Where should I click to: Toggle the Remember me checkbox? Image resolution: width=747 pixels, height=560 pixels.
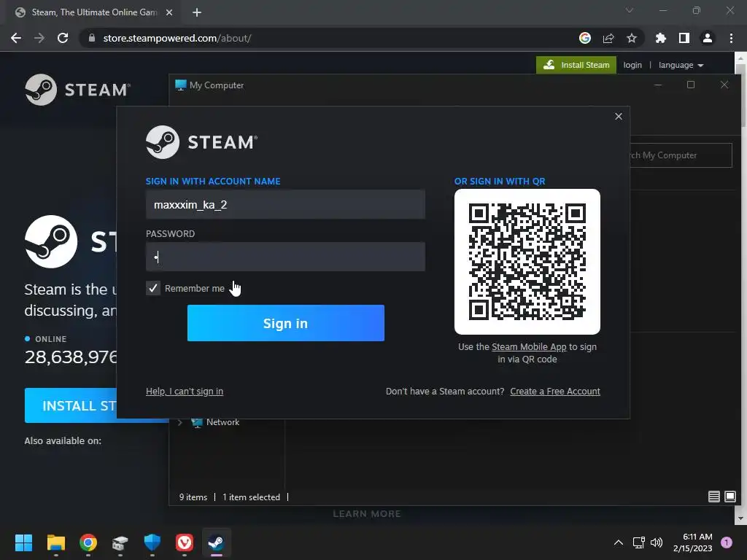[x=153, y=288]
